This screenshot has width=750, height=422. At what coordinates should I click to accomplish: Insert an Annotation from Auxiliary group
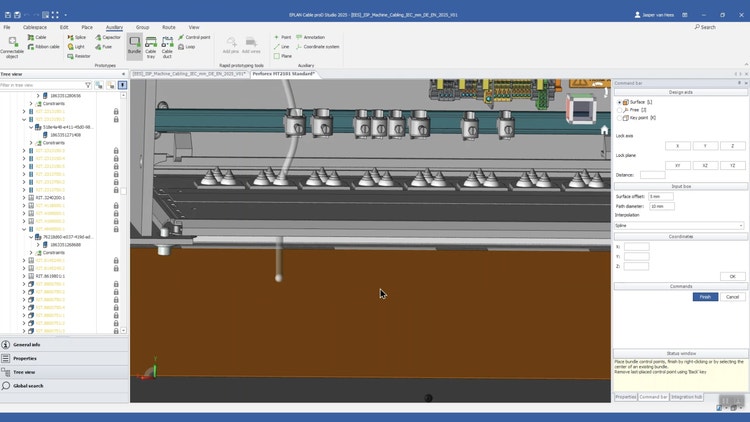pos(310,37)
